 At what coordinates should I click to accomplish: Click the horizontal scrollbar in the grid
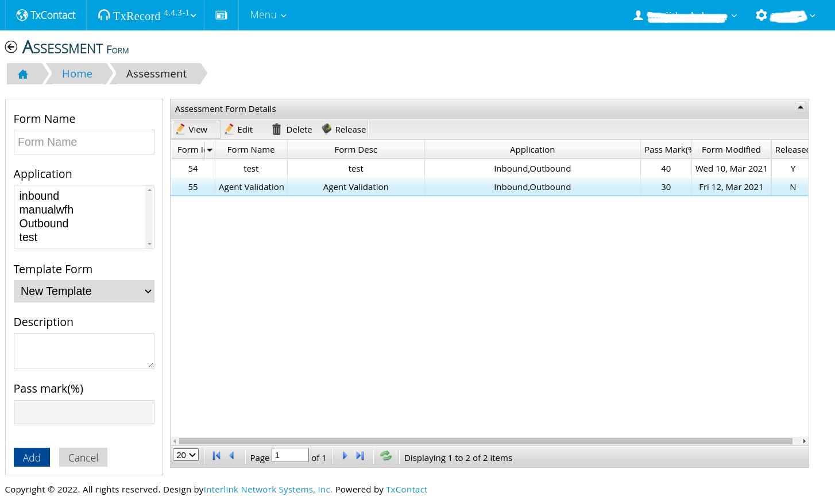[x=486, y=441]
